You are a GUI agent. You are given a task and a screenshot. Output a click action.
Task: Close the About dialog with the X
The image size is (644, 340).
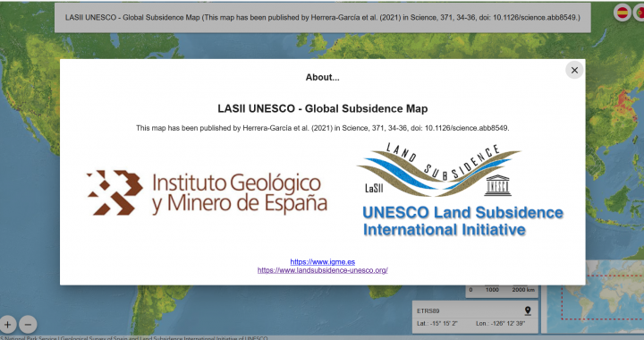[x=574, y=70]
